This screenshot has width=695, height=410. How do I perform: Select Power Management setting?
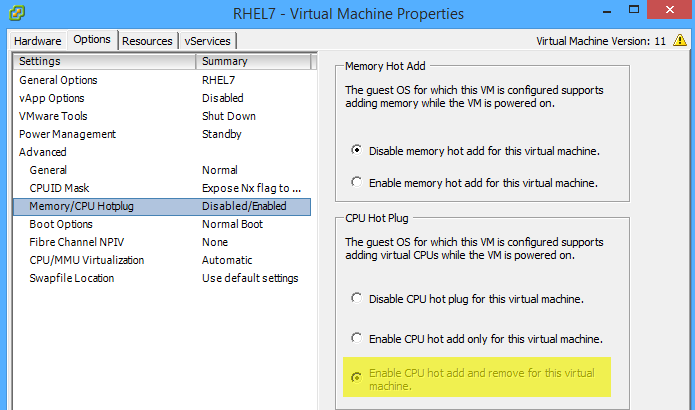[67, 134]
